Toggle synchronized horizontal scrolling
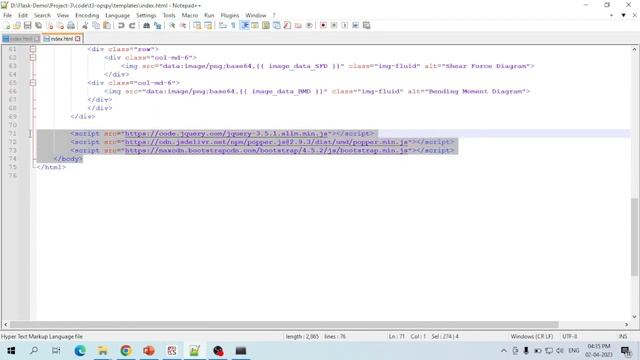The image size is (640, 360). (208, 25)
